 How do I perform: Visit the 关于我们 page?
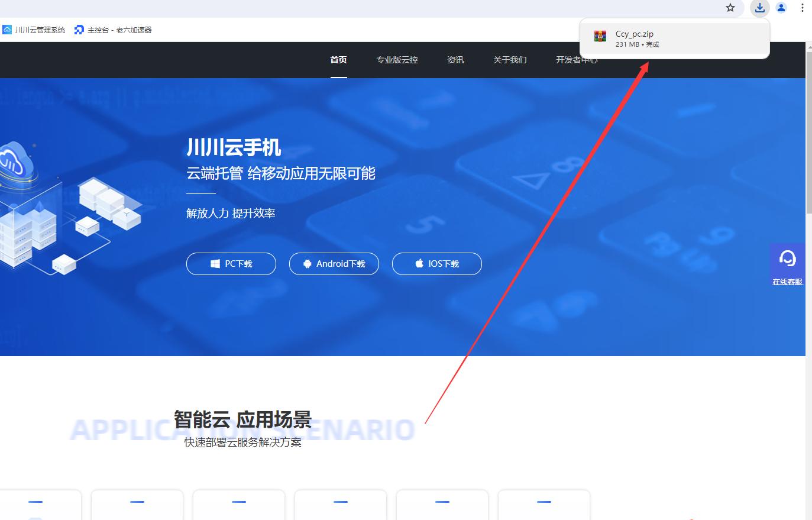(510, 60)
